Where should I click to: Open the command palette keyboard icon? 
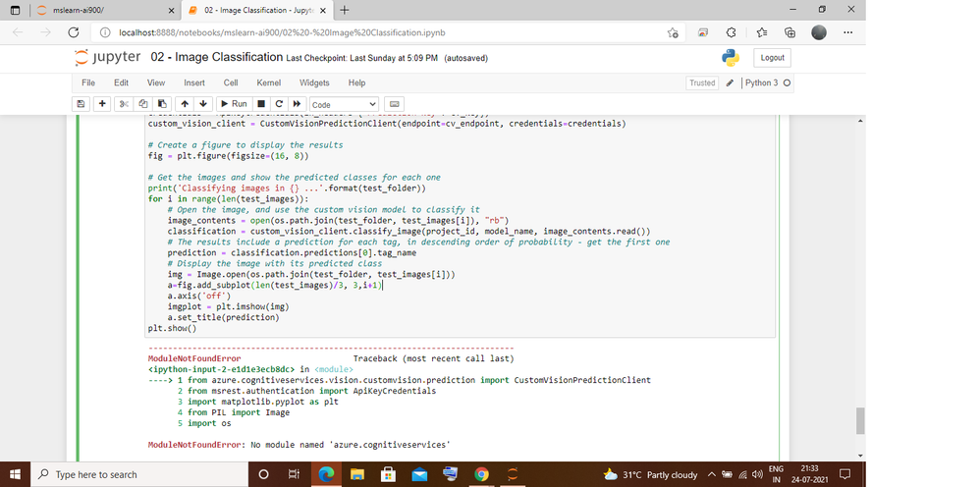point(395,104)
